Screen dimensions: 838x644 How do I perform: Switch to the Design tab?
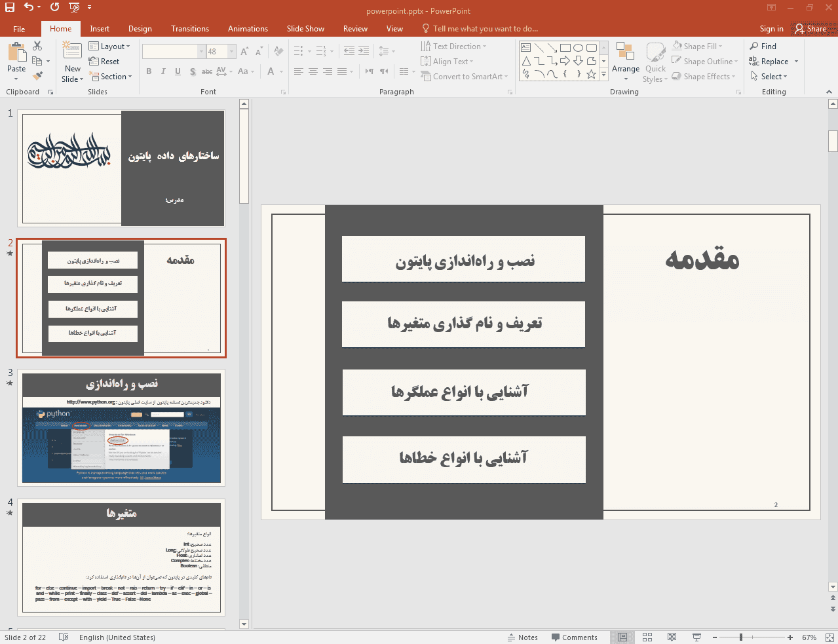140,29
